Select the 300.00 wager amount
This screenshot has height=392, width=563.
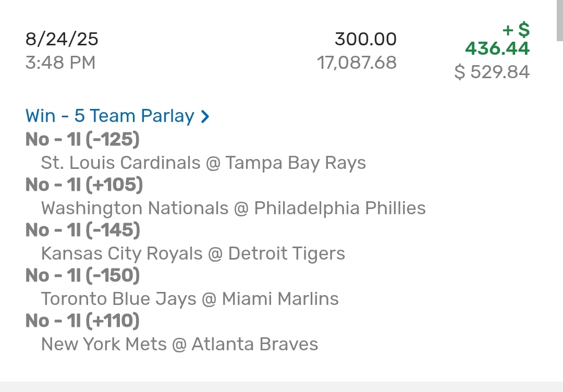pos(365,39)
